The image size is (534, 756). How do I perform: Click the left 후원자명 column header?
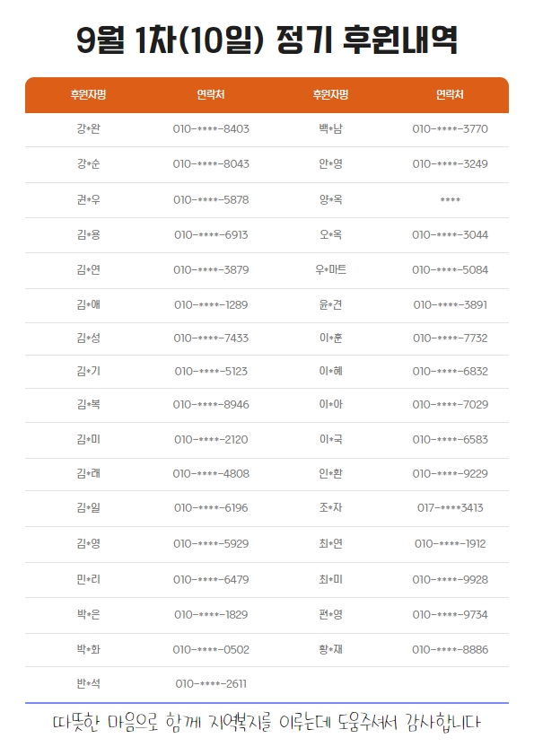point(88,94)
